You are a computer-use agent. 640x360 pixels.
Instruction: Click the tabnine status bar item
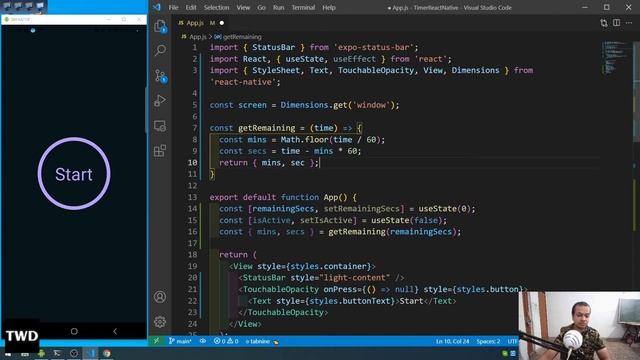coord(261,341)
